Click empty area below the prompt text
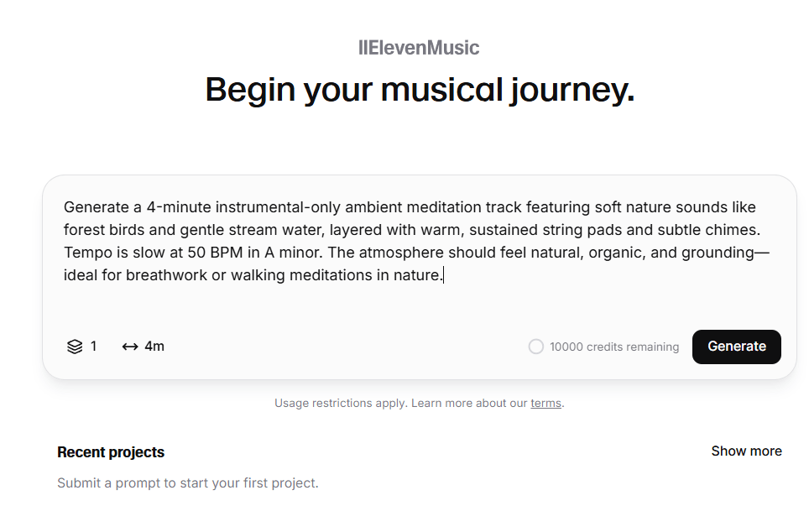809x532 pixels. 419,305
